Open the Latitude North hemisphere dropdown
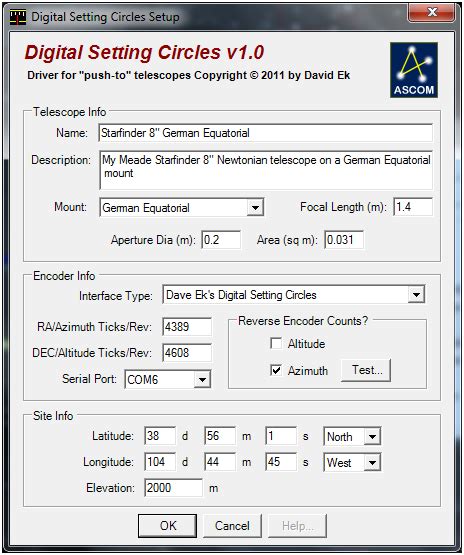The image size is (464, 555). (x=372, y=436)
